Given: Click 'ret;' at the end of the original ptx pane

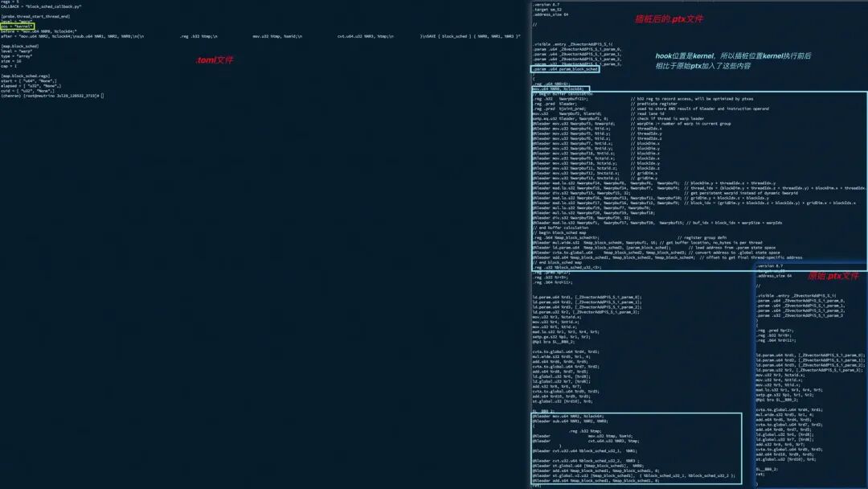Looking at the screenshot, I should click(x=760, y=475).
